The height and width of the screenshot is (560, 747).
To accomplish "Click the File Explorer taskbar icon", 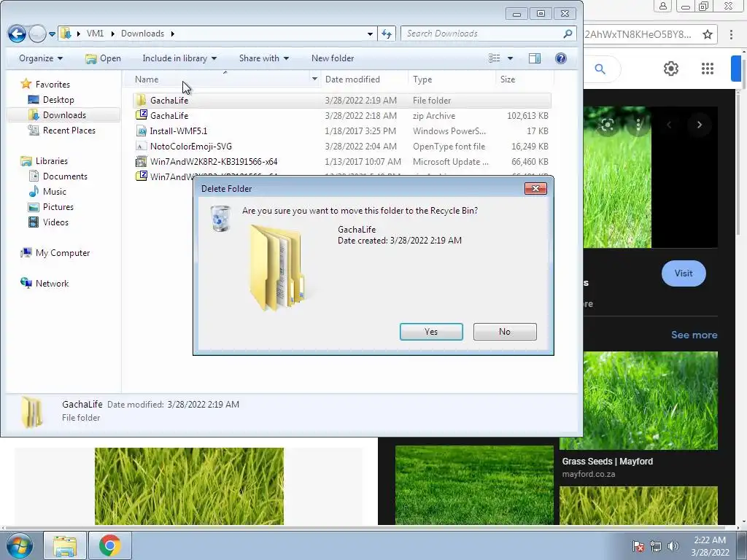I will click(65, 545).
